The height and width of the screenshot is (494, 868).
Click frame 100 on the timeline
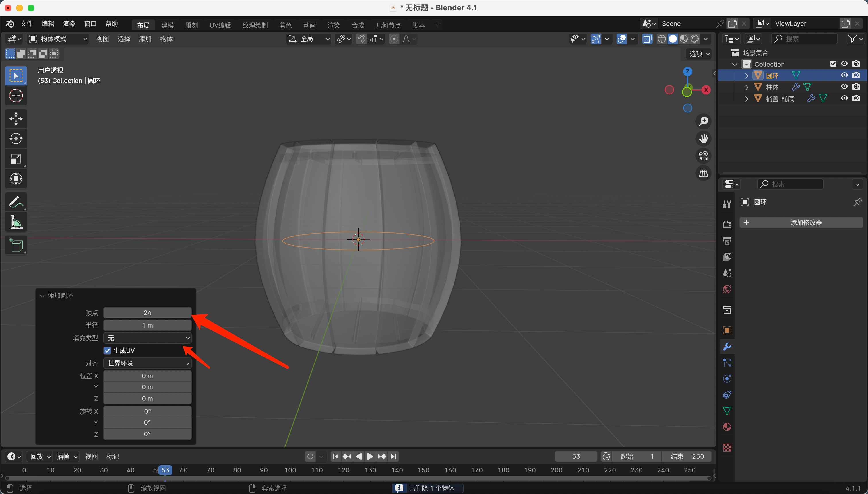coord(290,470)
